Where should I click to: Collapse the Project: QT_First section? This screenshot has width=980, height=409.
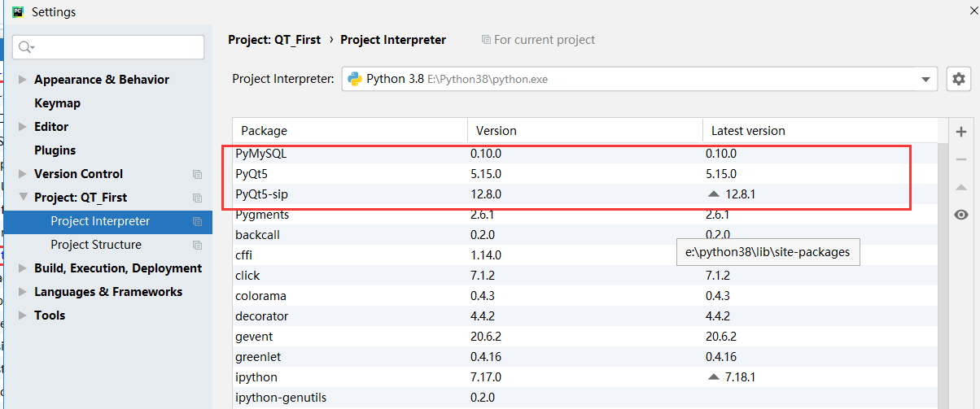click(22, 198)
